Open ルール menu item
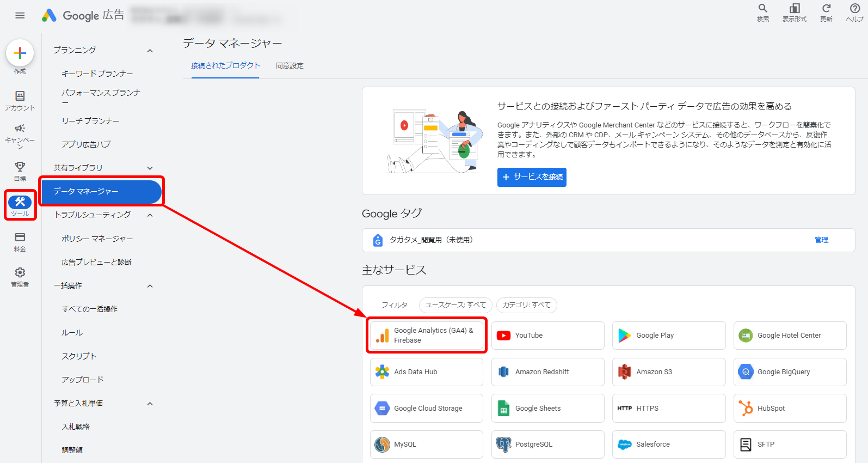Screen dimensions: 868x463 [72, 332]
